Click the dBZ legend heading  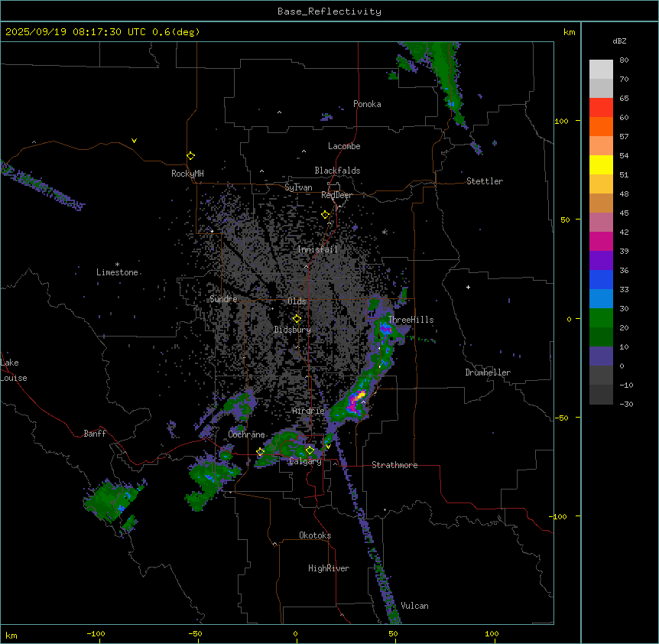point(620,41)
